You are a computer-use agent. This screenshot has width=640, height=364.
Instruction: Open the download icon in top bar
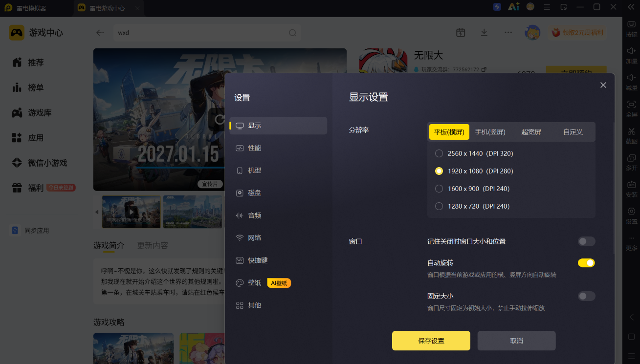pyautogui.click(x=484, y=32)
